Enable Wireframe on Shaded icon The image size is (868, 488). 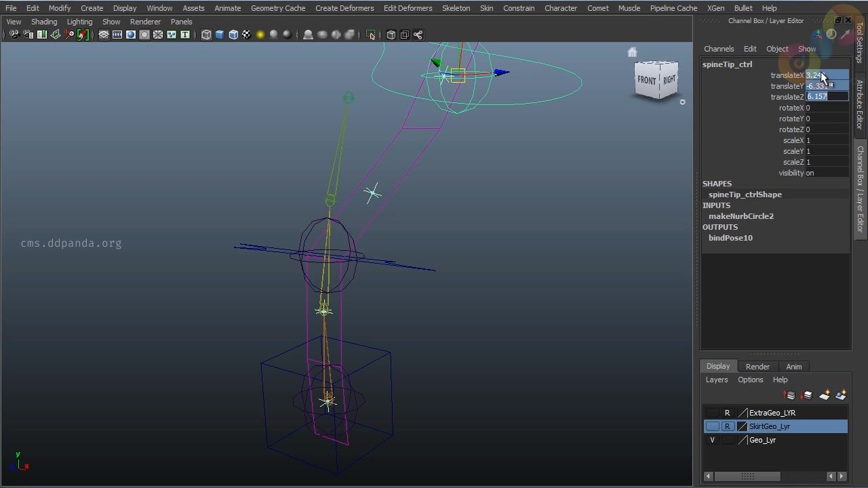[x=233, y=35]
